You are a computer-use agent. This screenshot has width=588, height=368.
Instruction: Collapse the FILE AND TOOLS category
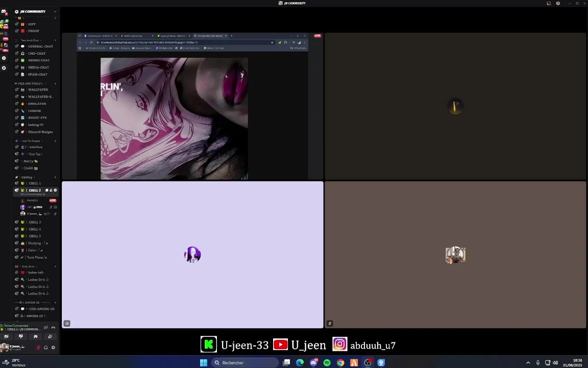(30, 83)
